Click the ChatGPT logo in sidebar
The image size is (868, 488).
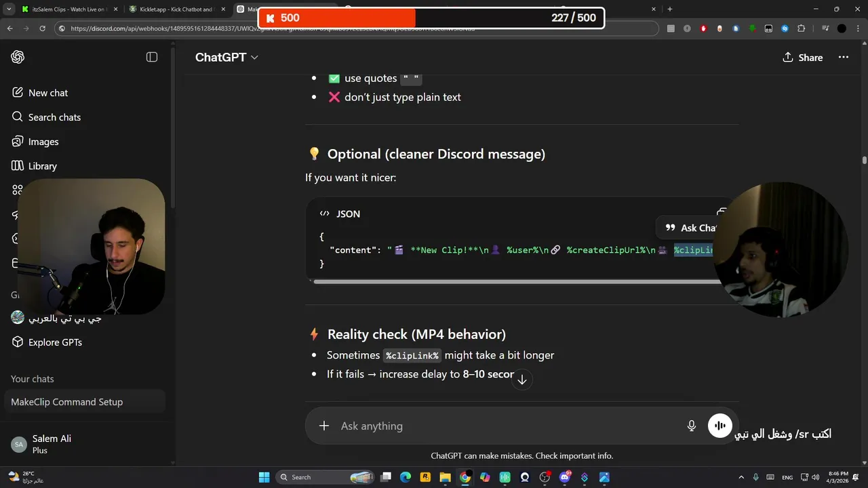tap(18, 57)
